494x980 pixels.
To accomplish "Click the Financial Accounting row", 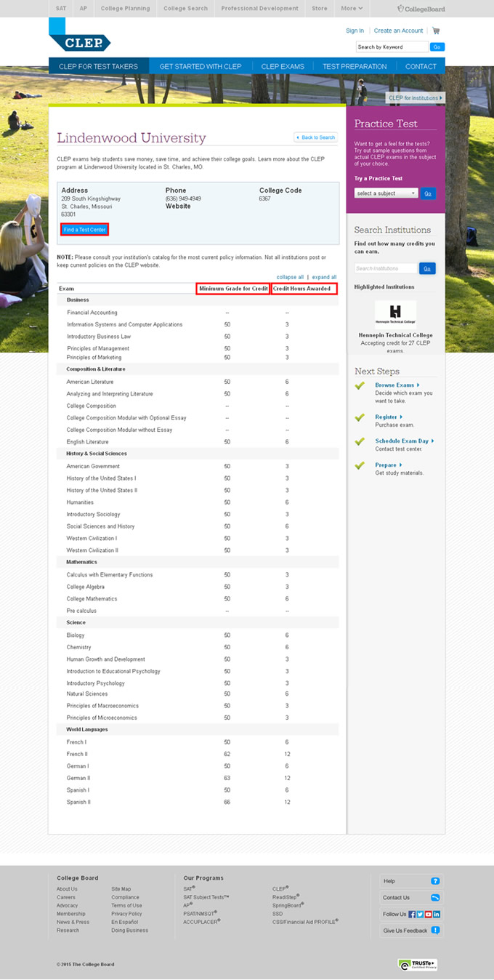I will [x=198, y=313].
